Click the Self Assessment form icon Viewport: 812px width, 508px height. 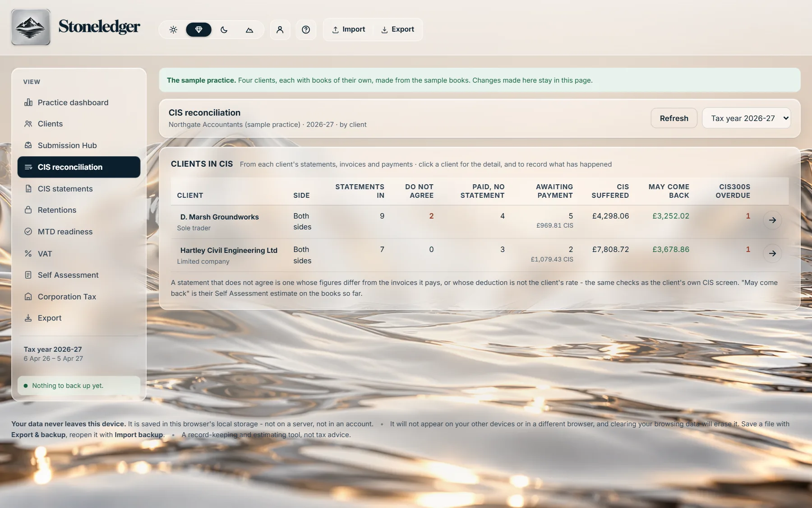[28, 275]
